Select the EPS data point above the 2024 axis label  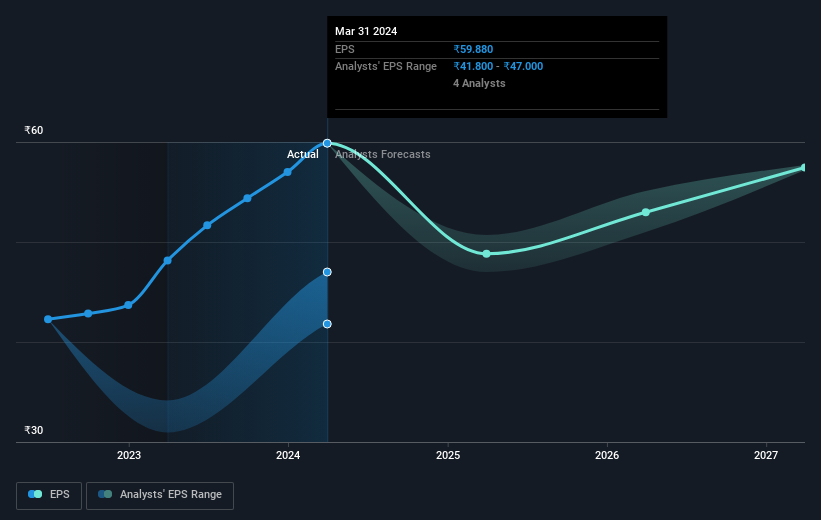click(x=287, y=172)
